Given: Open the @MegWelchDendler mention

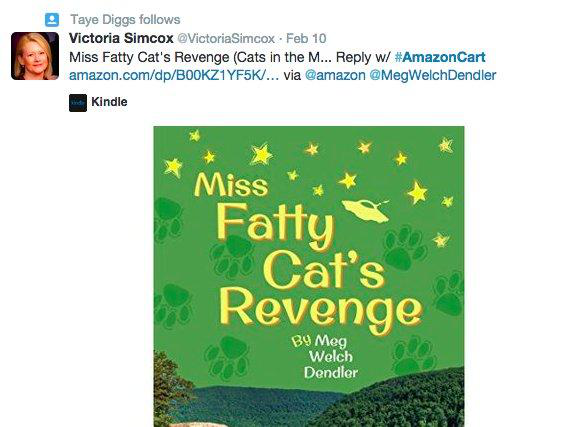Looking at the screenshot, I should 433,76.
